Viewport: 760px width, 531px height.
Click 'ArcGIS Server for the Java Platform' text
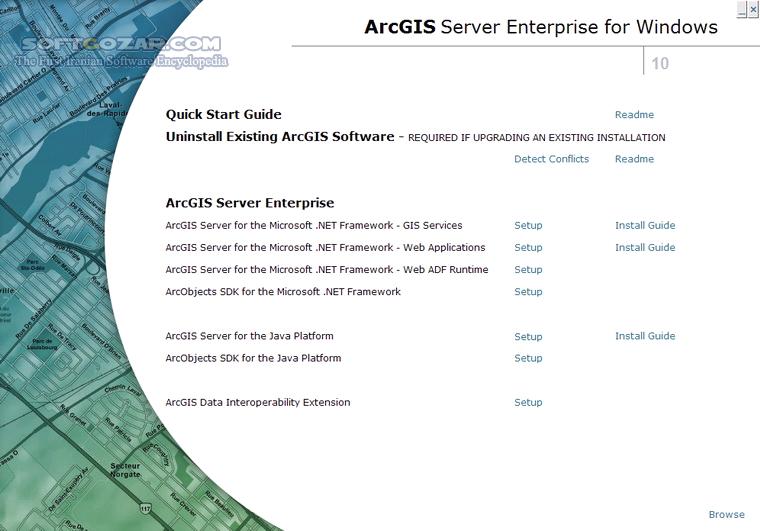click(249, 336)
